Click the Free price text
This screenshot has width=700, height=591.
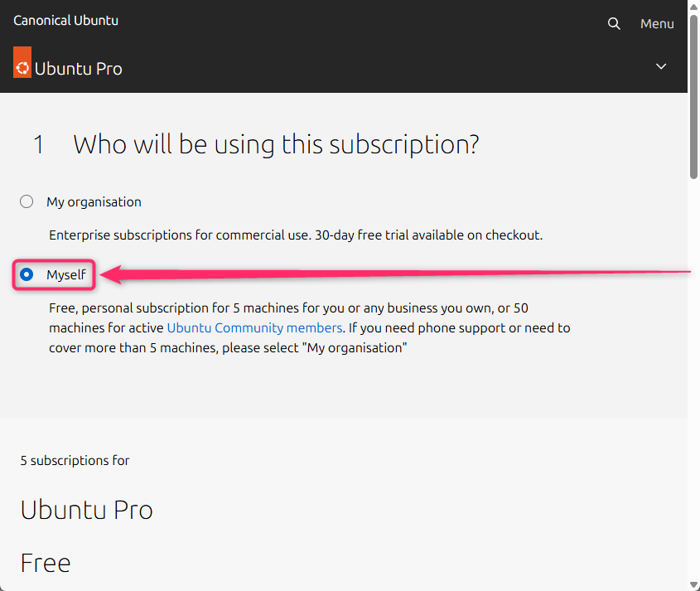coord(46,563)
